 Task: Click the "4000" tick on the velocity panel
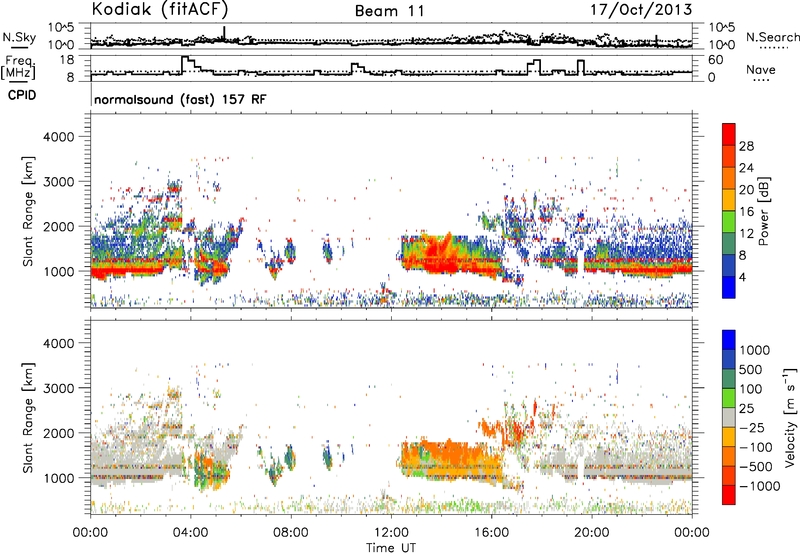pyautogui.click(x=58, y=343)
